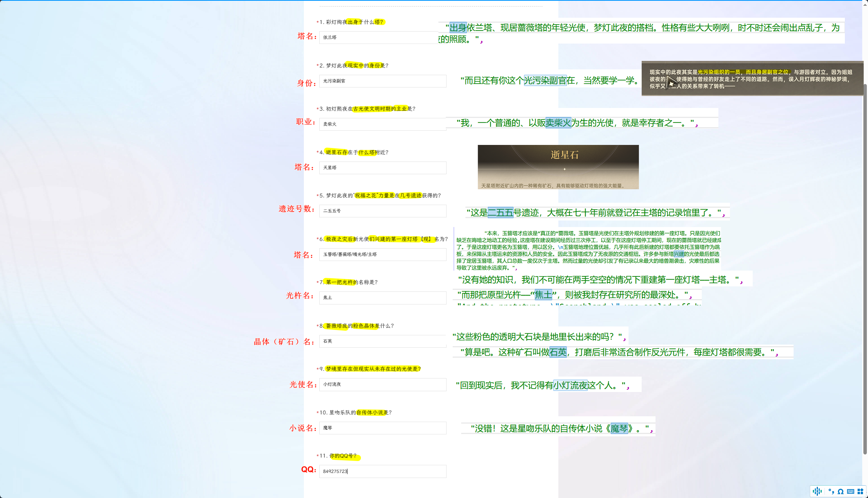Click the 光杆名 field containing 焦土
868x498 pixels.
tap(382, 298)
